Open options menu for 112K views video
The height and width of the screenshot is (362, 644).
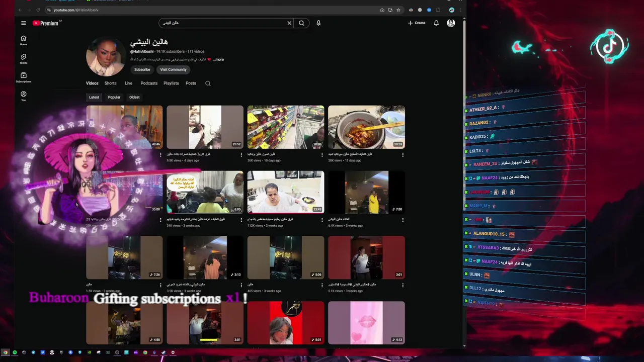[322, 220]
